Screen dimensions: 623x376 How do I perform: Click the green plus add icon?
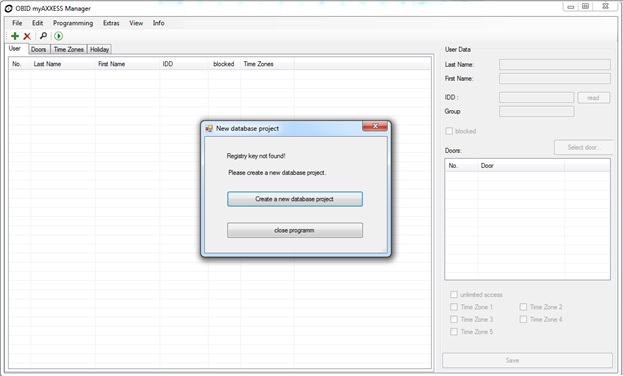15,36
